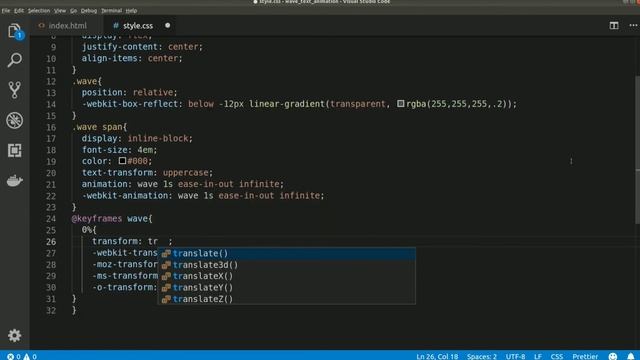Screen dimensions: 640x360
Task: Open the Extensions view icon
Action: pyautogui.click(x=15, y=150)
